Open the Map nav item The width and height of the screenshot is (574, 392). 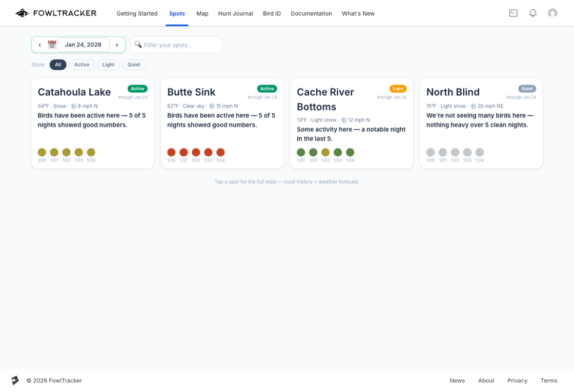tap(202, 13)
